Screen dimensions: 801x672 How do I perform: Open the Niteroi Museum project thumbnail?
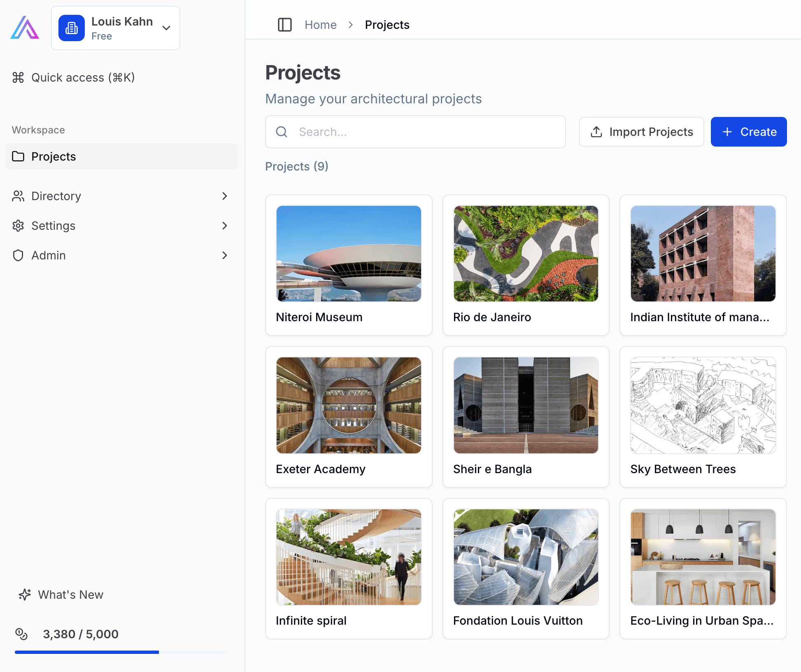tap(349, 254)
